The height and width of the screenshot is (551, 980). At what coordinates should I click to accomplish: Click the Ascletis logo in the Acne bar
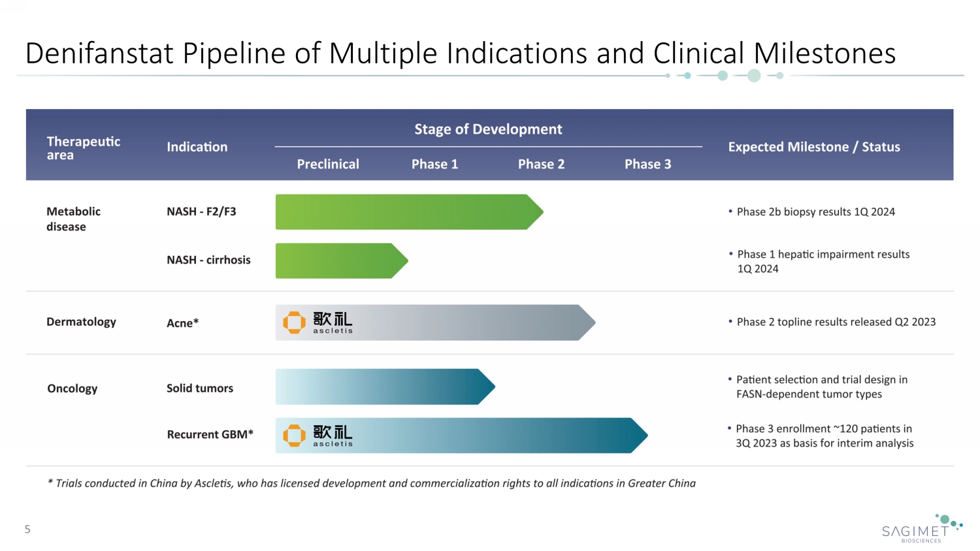pyautogui.click(x=318, y=323)
